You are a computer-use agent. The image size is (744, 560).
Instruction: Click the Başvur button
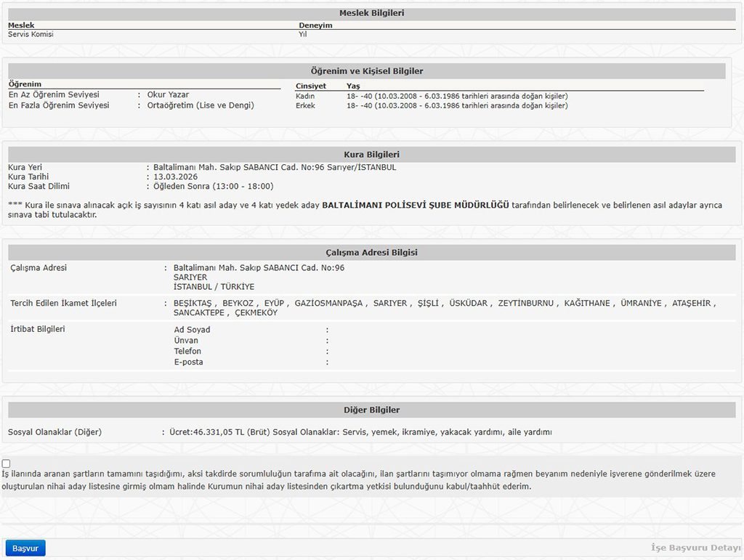tap(25, 548)
